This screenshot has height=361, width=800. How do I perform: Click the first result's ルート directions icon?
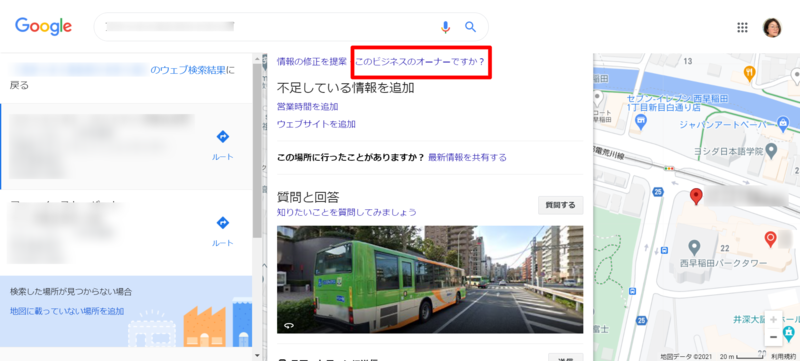pyautogui.click(x=222, y=137)
